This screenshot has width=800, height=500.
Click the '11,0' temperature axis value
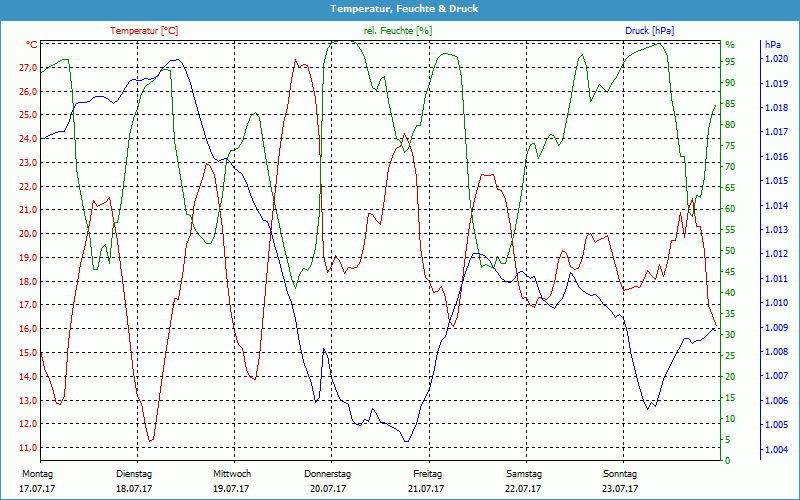pos(28,447)
